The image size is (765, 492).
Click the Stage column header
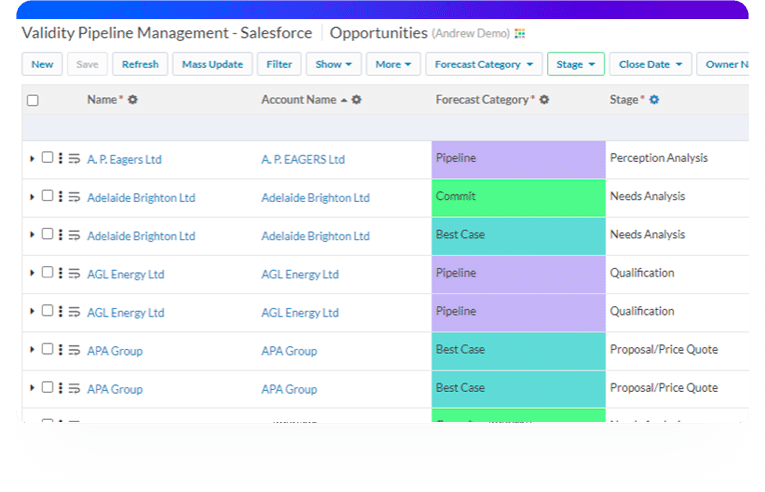pos(624,100)
